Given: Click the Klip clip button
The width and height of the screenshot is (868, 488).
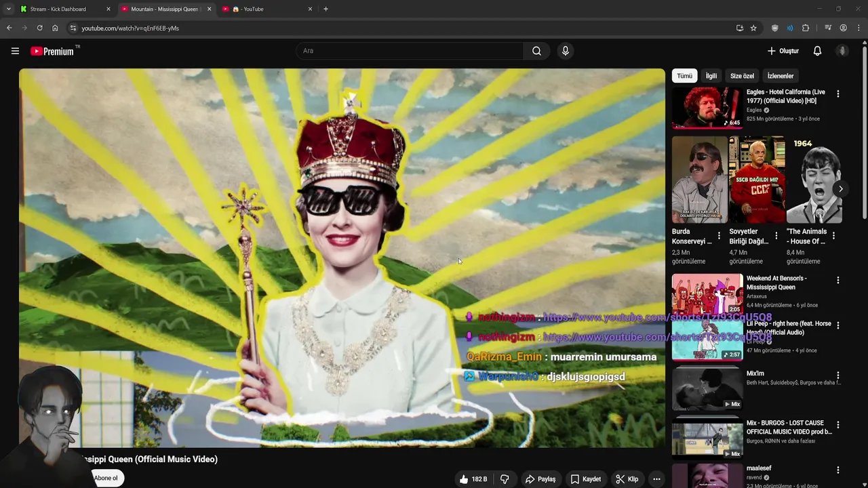Looking at the screenshot, I should click(x=627, y=479).
